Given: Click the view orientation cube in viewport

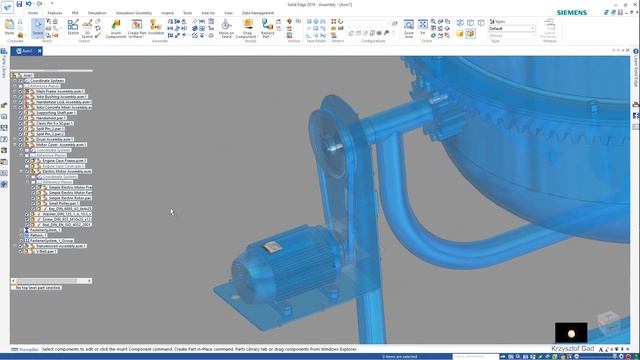Looking at the screenshot, I should pos(609,322).
